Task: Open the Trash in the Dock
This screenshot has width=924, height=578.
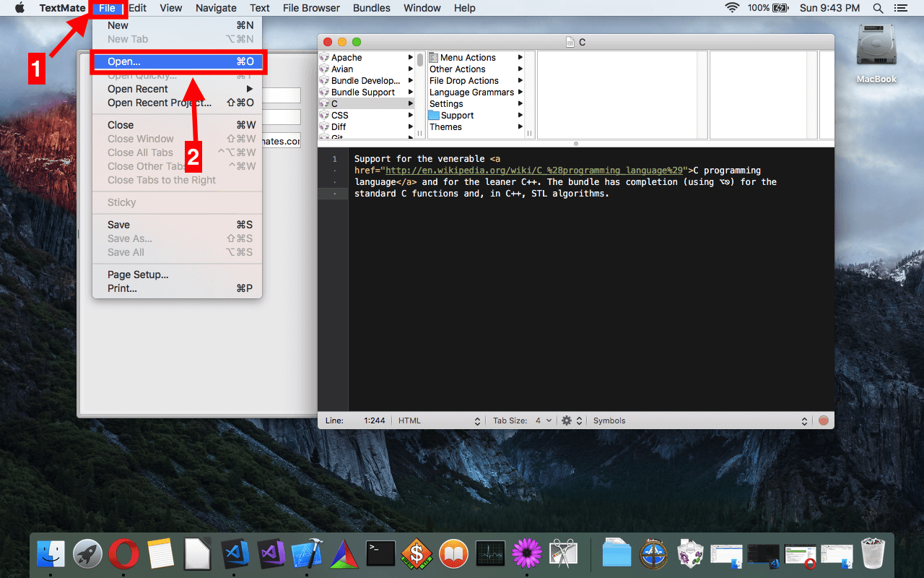Action: [874, 554]
